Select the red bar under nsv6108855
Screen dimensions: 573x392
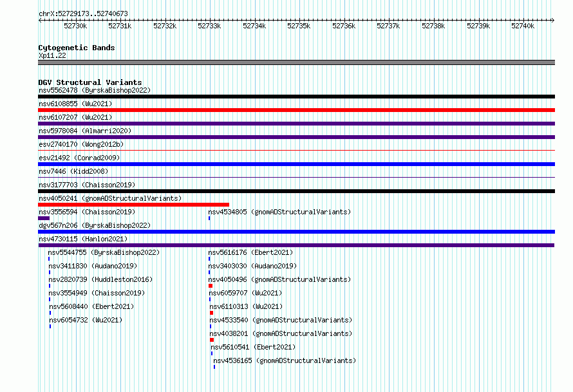pos(296,110)
